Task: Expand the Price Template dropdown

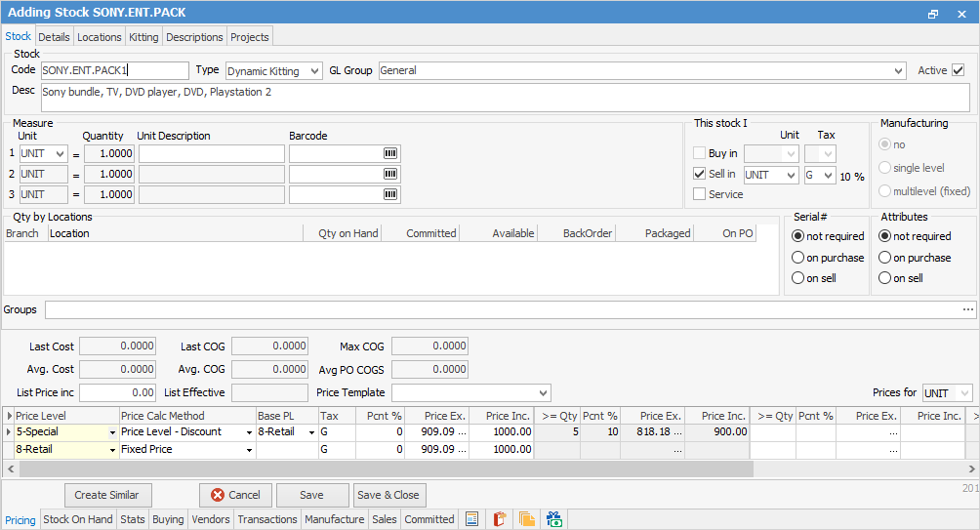Action: click(543, 392)
